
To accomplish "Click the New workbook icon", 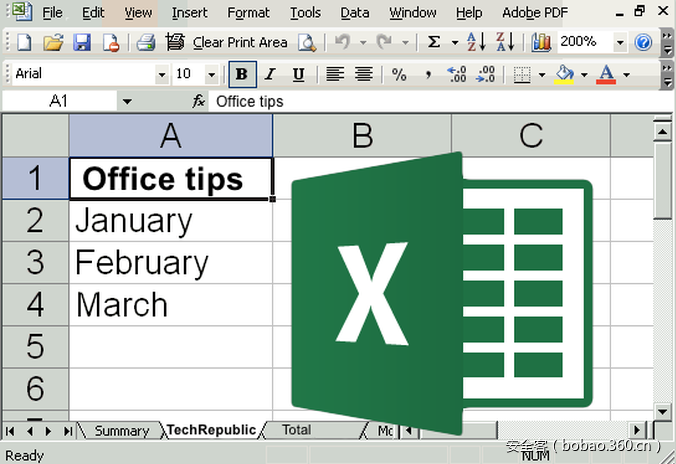I will click(x=25, y=42).
